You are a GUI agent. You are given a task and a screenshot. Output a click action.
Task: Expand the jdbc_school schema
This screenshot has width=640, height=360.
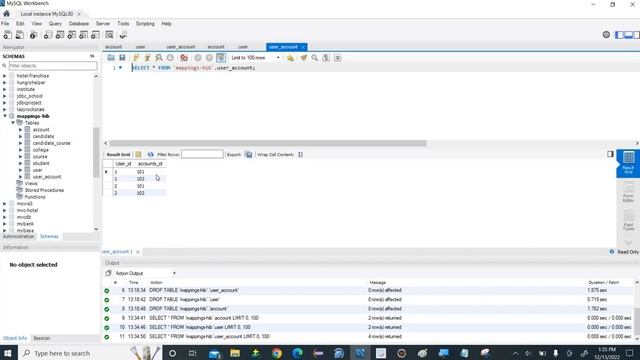click(5, 96)
